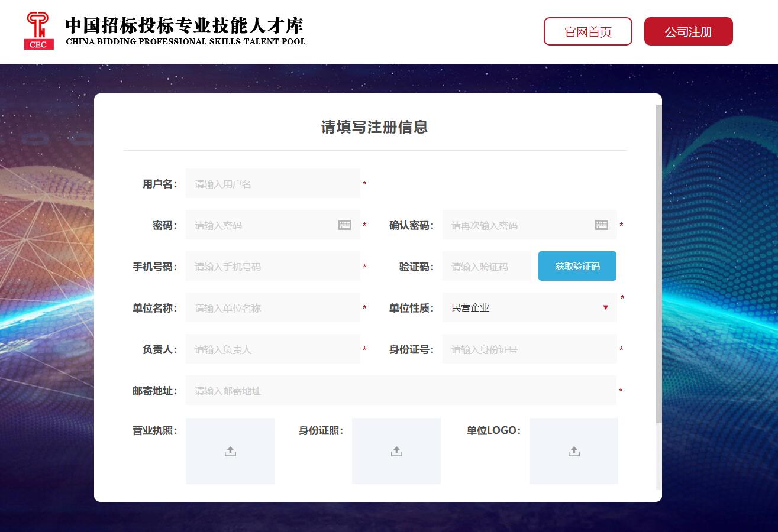Open the 公司注册 page

pos(688,32)
